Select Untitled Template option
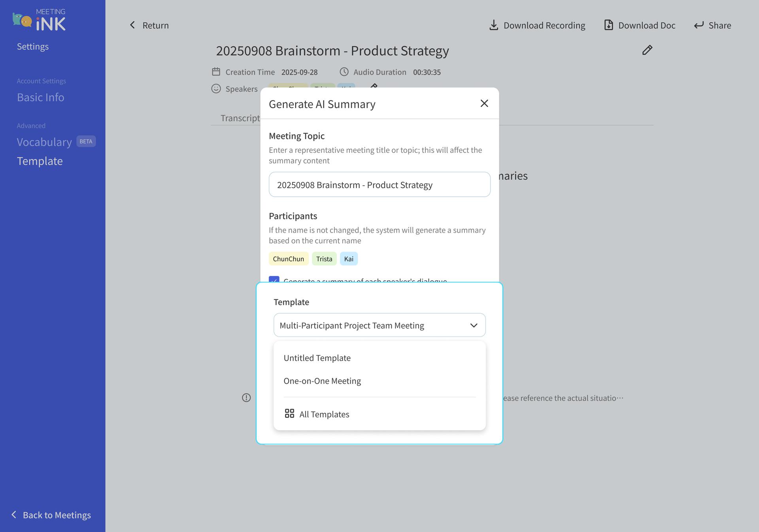This screenshot has width=759, height=532. [x=317, y=358]
